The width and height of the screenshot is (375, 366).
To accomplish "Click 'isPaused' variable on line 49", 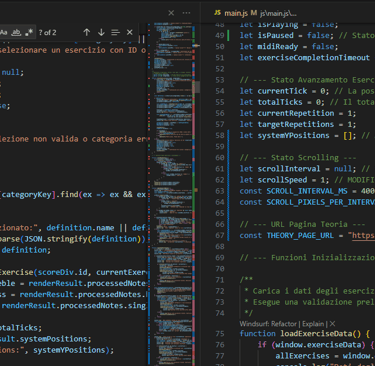I will pyautogui.click(x=276, y=35).
